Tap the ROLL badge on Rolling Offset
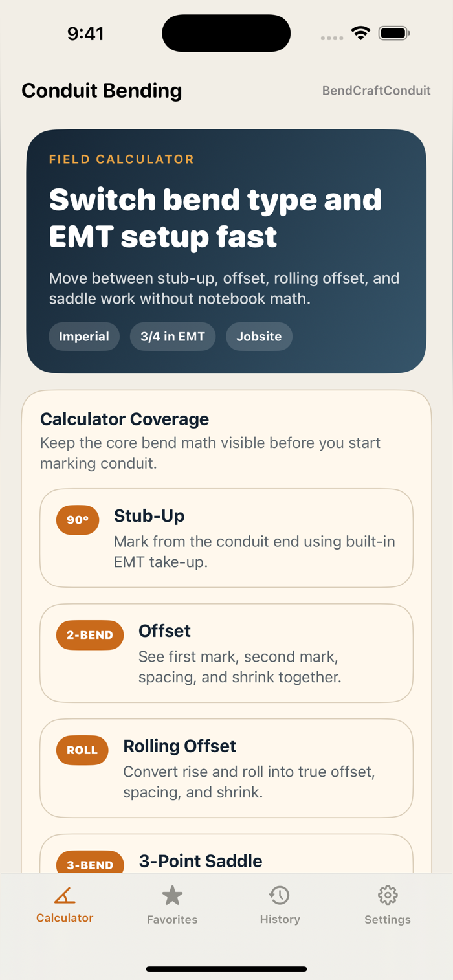The height and width of the screenshot is (980, 453). 82,750
